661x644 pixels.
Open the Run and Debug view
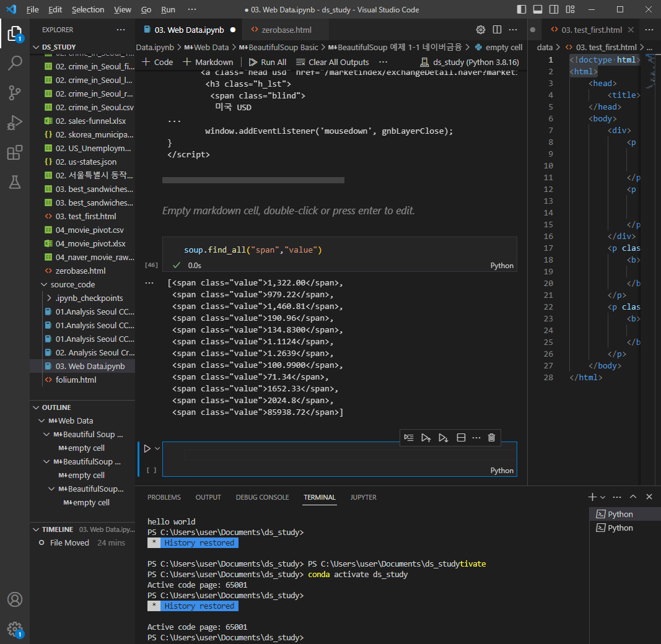(x=15, y=123)
